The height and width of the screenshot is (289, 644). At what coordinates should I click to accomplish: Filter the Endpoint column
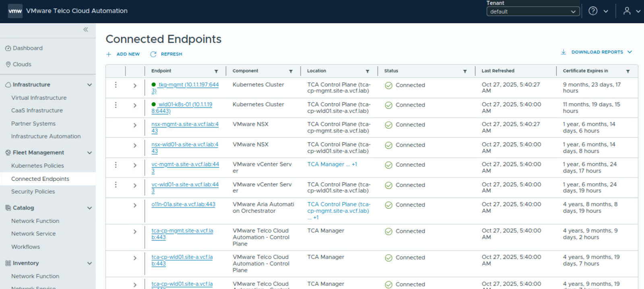216,71
